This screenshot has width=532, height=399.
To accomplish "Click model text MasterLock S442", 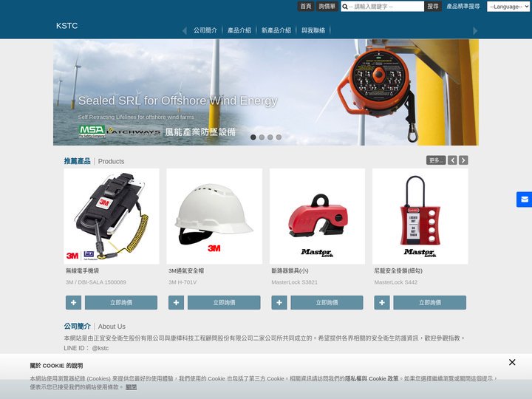I will coord(396,282).
